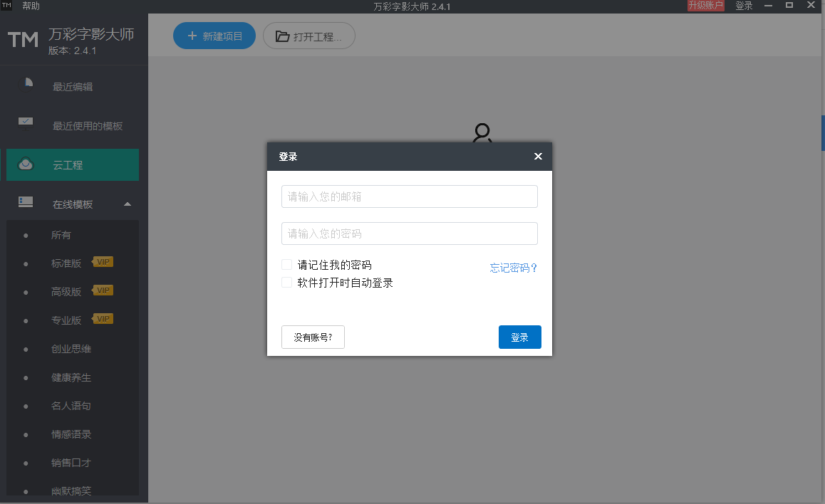The image size is (825, 504).
Task: Click the VIP badge next to 标准版
Action: pos(102,261)
